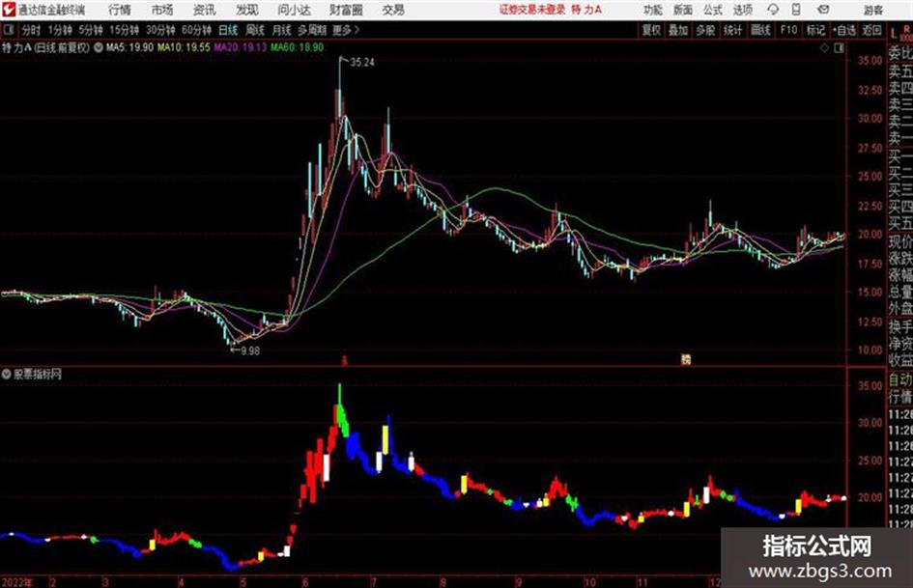
Task: Open the 交易 menu
Action: click(x=393, y=10)
